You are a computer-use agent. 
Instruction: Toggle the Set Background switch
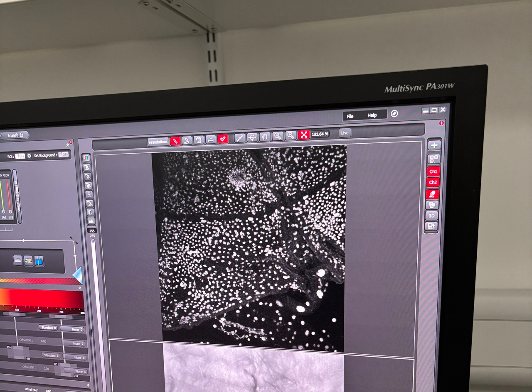click(x=63, y=154)
